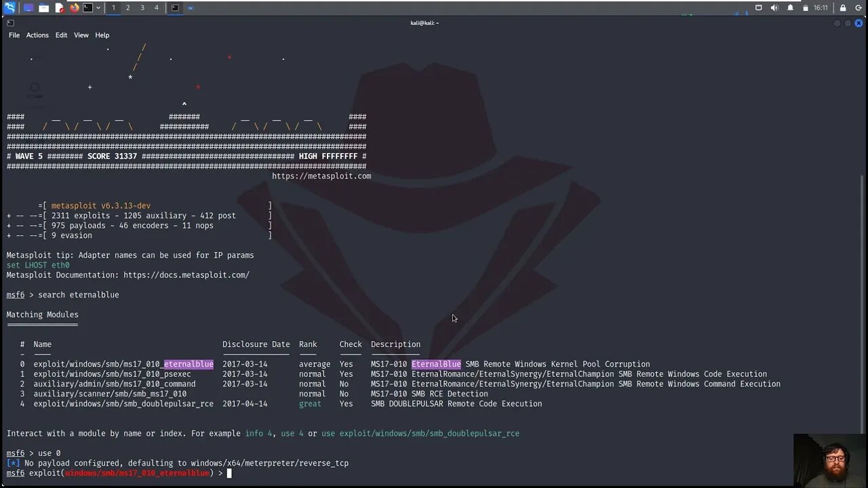Click the https://metasploit.com URL text
This screenshot has width=868, height=488.
(321, 176)
